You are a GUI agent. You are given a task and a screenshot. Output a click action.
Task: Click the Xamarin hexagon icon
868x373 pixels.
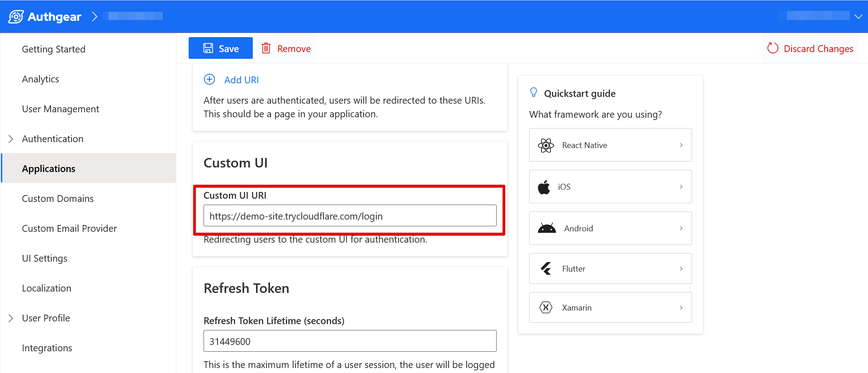[x=546, y=308]
